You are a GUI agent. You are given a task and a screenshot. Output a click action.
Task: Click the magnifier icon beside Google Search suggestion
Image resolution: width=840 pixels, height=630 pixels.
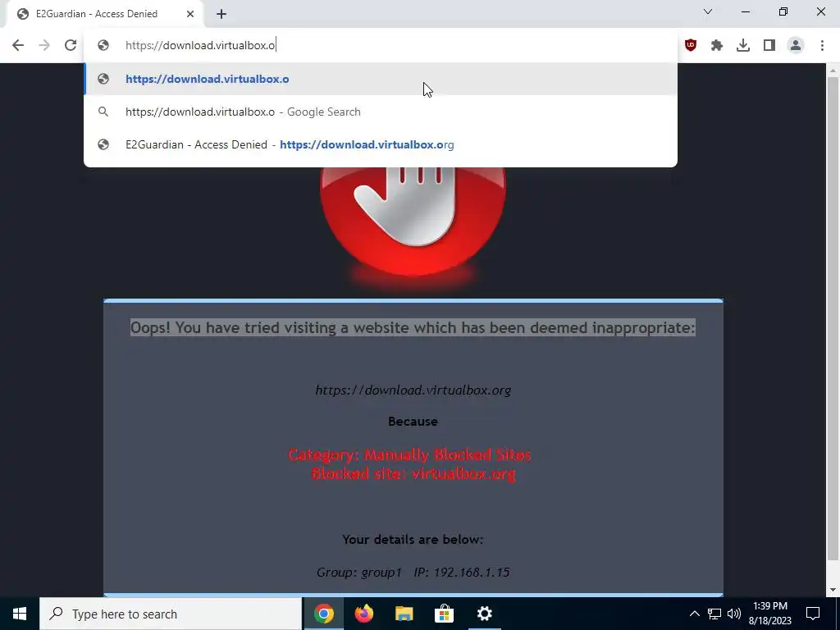(103, 112)
